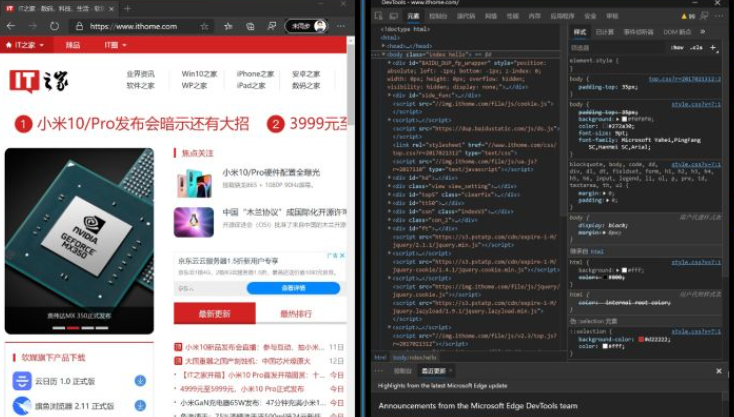Click the #d22222 selection background color swatch
This screenshot has width=734, height=417.
[x=641, y=339]
